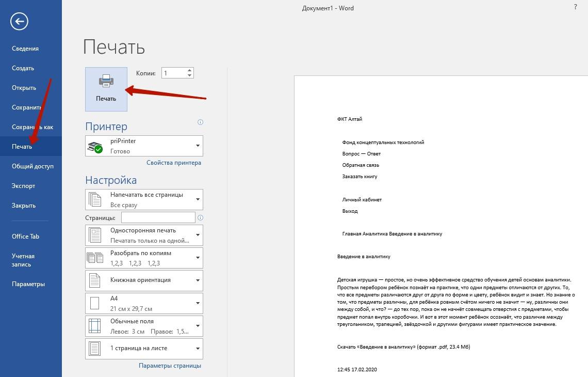Click the back arrow circle icon
588x377 pixels.
[x=19, y=21]
